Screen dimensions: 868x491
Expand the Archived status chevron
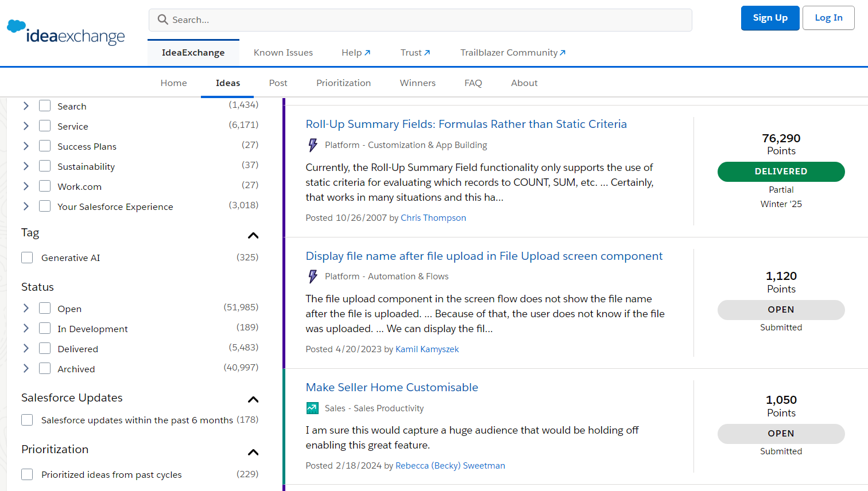[x=26, y=368]
